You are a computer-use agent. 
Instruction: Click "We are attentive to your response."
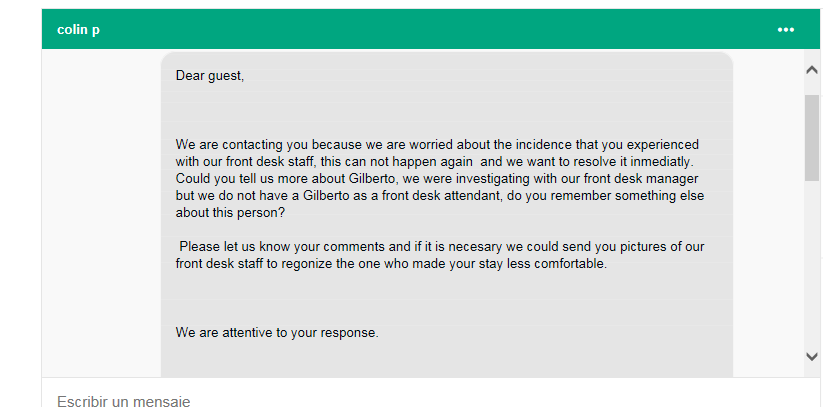[277, 333]
